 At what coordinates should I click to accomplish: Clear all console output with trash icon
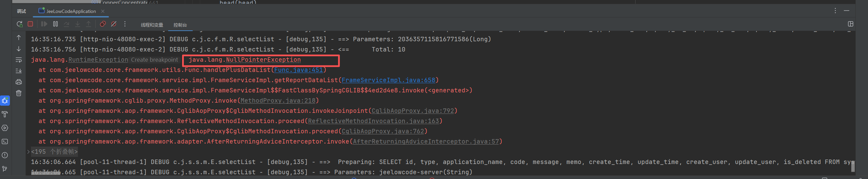pyautogui.click(x=19, y=93)
